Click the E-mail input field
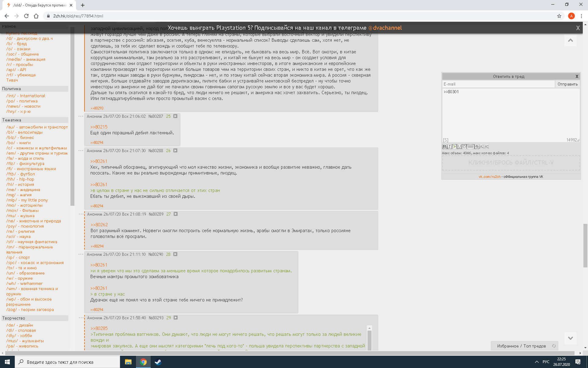Viewport: 588px width, 368px height. [498, 84]
